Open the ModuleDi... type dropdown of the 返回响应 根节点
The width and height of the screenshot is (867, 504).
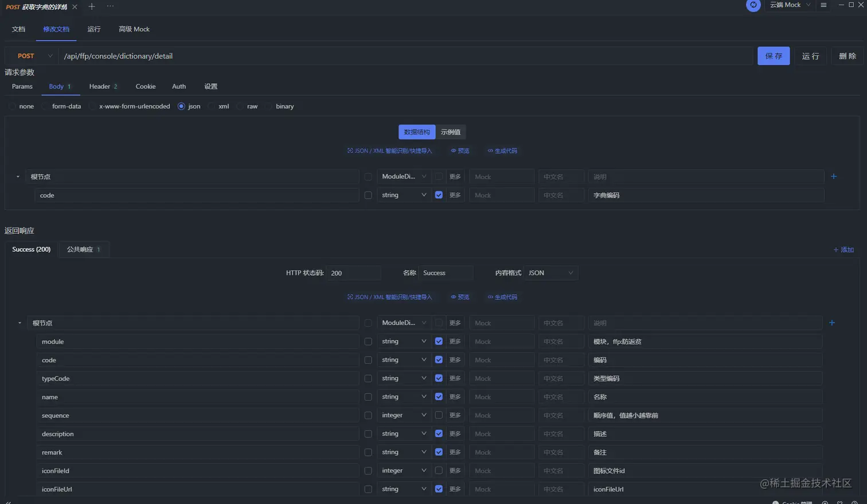click(x=404, y=323)
